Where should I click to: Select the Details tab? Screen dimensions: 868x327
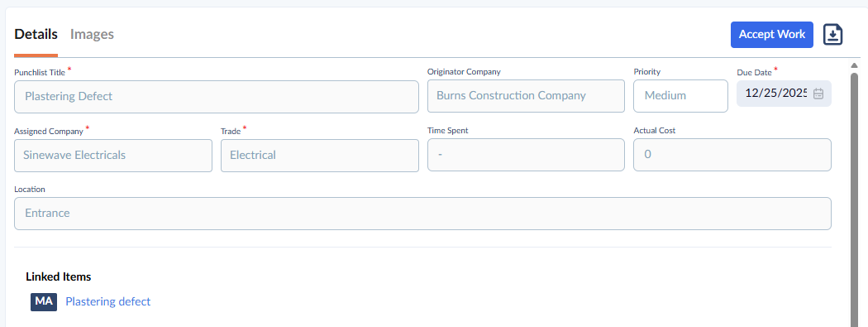(36, 35)
